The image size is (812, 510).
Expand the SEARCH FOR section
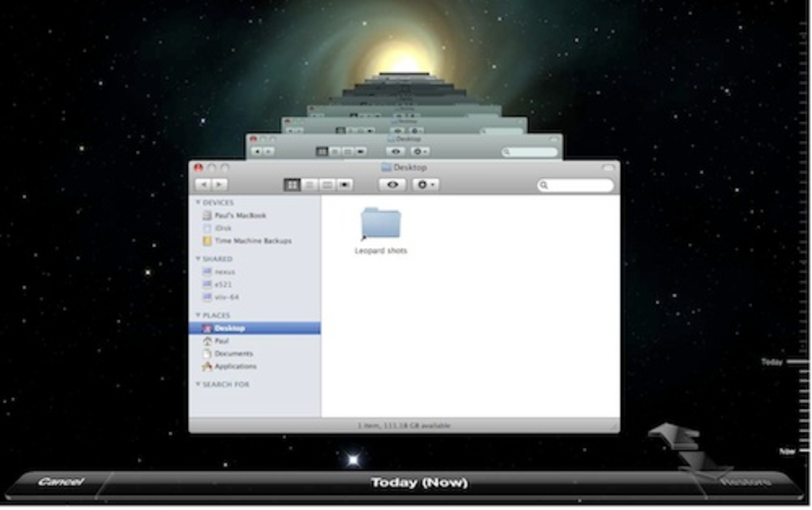197,384
